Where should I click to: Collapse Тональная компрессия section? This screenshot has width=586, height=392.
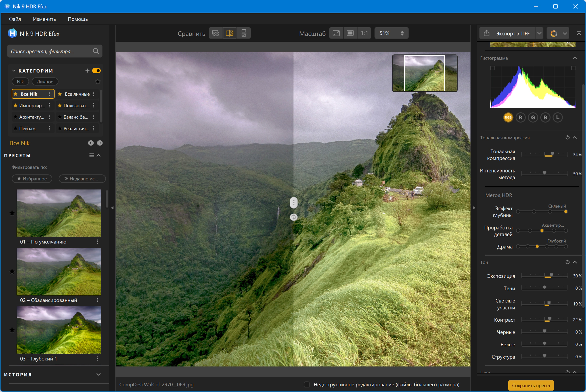point(575,138)
